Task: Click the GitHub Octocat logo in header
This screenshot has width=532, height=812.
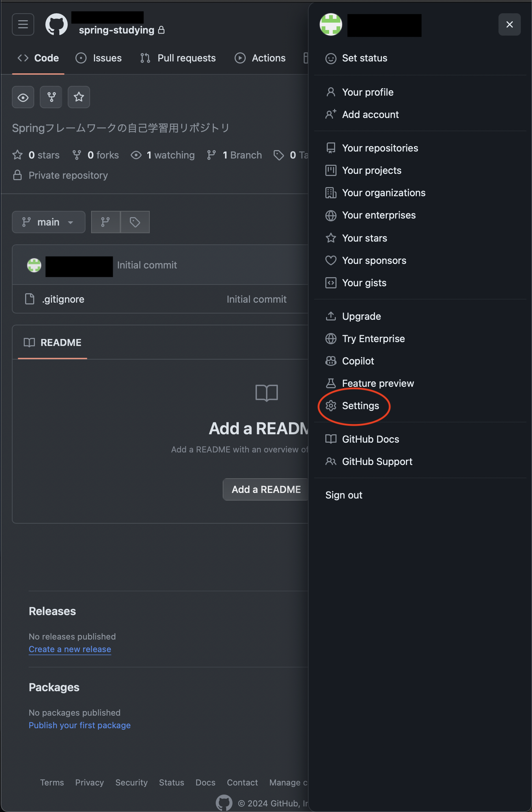Action: click(x=57, y=24)
